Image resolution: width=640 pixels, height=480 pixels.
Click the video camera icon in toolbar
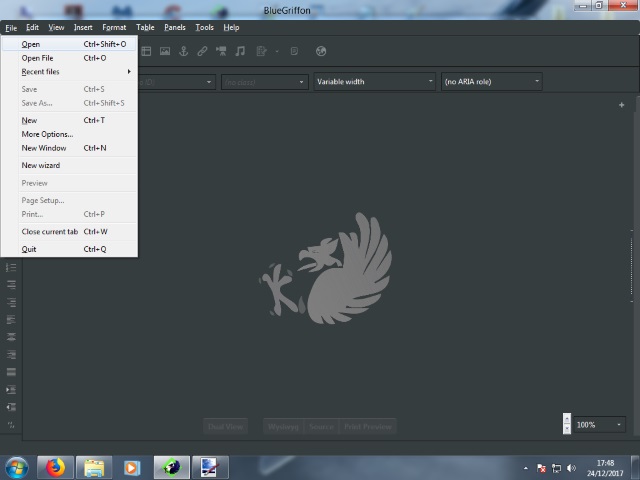[x=221, y=51]
